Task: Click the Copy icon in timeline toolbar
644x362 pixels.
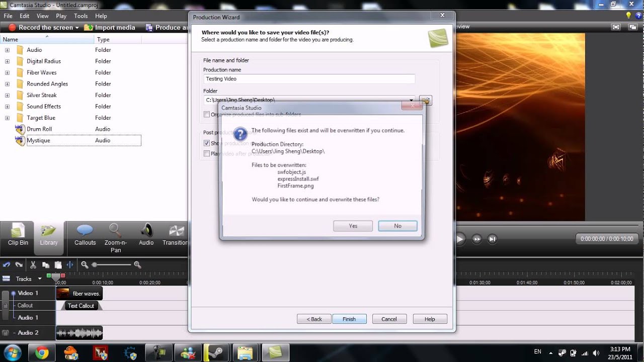Action: tap(46, 264)
